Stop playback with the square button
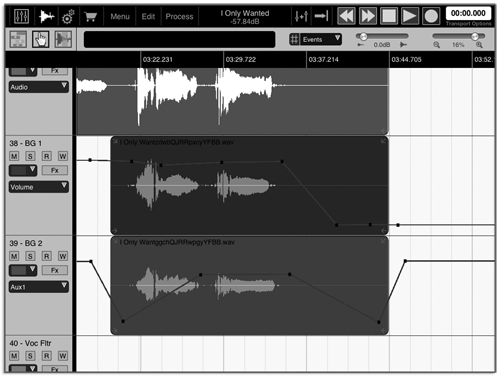This screenshot has width=500, height=377. point(389,16)
